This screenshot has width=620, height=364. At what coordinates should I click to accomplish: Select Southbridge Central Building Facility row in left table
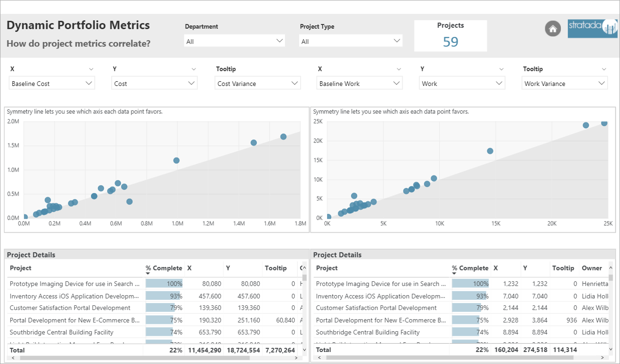(x=61, y=332)
